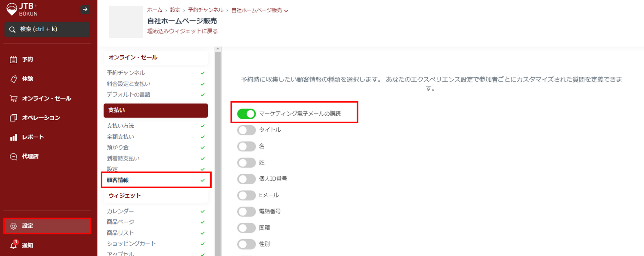Click the calendar icon beside 予約
The width and height of the screenshot is (644, 256).
13,60
